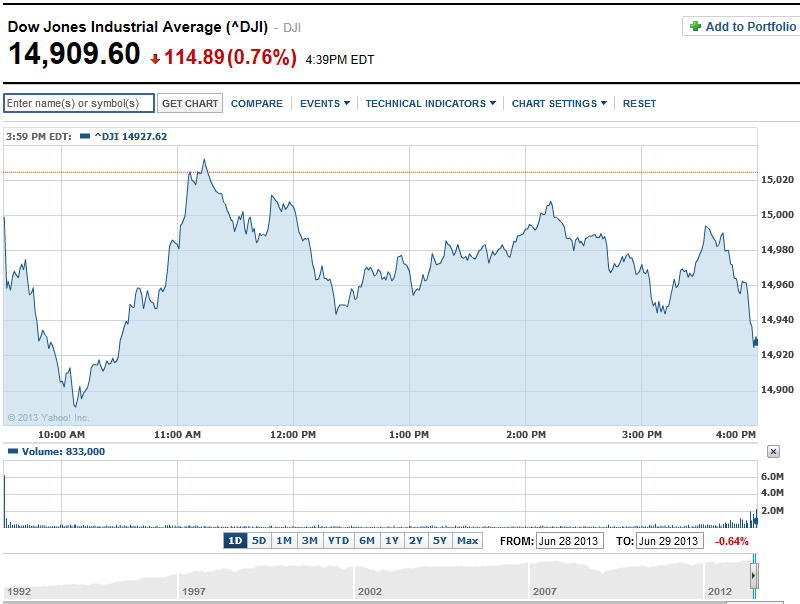Select the 1D range tab
Viewport: 800px width, 604px height.
[235, 541]
